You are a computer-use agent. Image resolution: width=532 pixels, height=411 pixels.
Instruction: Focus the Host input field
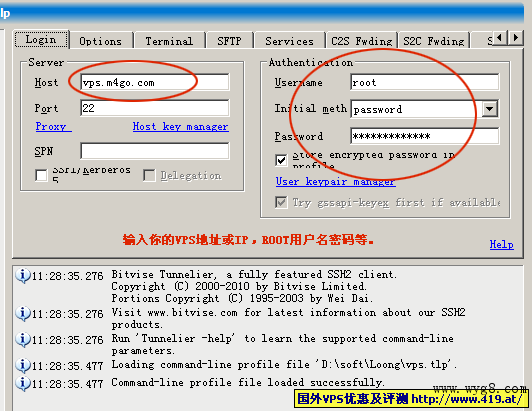click(x=155, y=82)
